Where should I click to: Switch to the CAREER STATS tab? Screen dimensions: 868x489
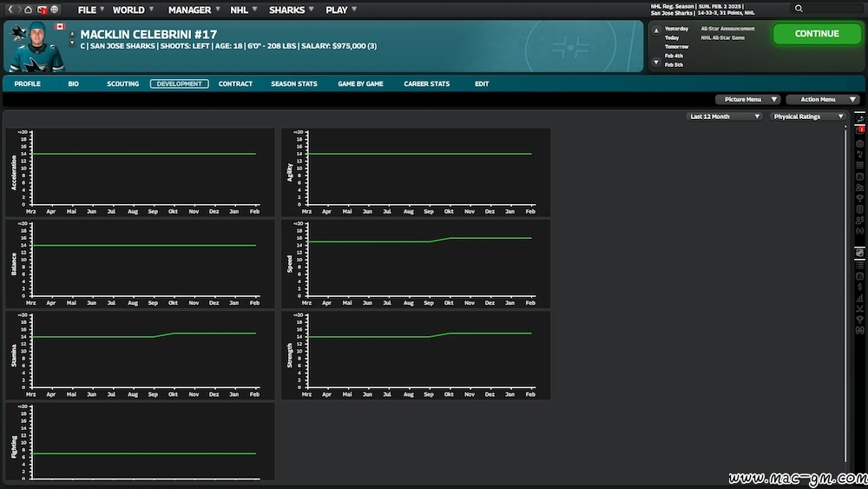coord(427,83)
